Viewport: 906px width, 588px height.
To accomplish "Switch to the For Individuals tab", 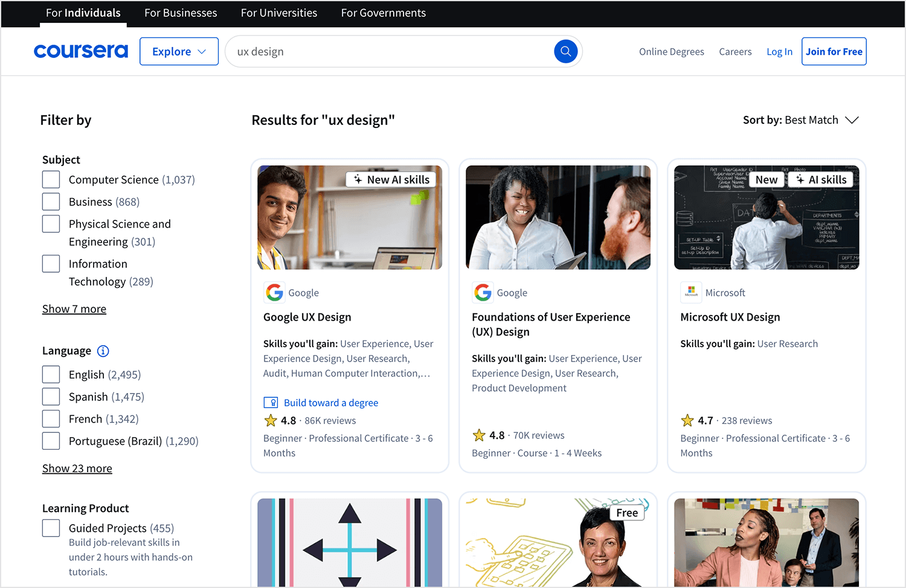I will coord(83,13).
